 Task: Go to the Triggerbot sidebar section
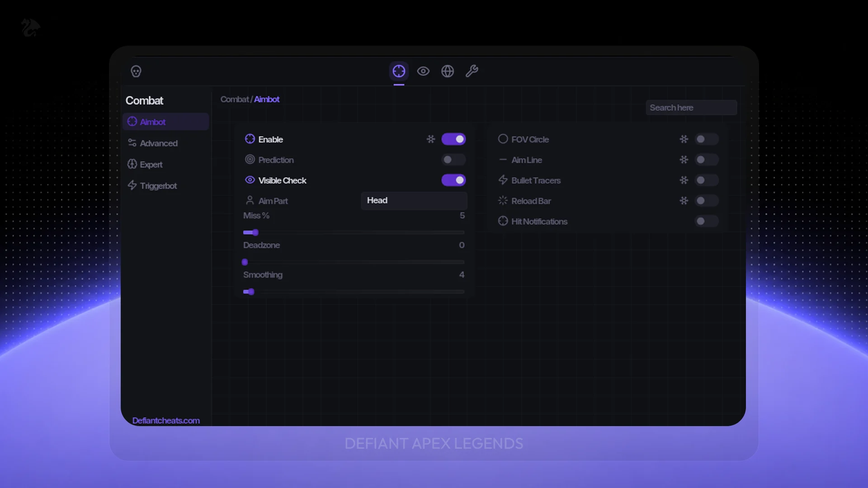pyautogui.click(x=165, y=185)
